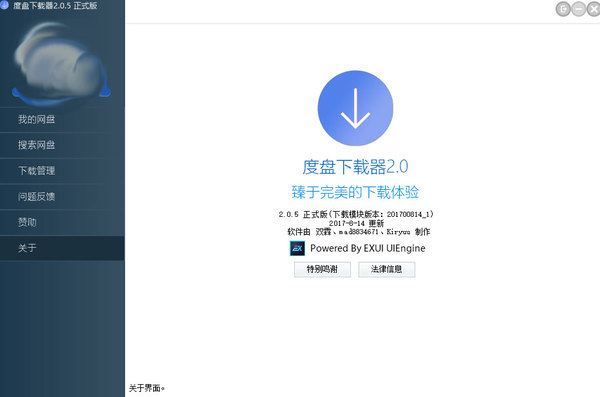Click the 法律信息 button
The width and height of the screenshot is (600, 397).
click(x=386, y=269)
